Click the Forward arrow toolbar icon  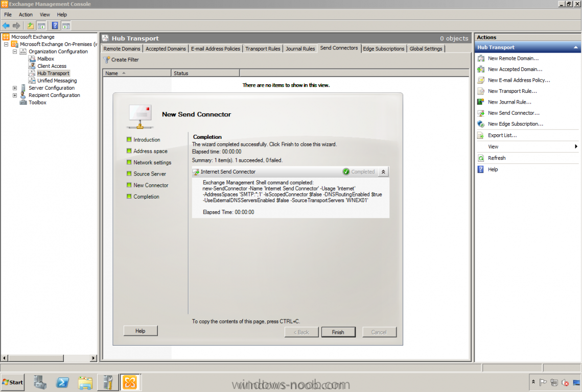coord(16,26)
